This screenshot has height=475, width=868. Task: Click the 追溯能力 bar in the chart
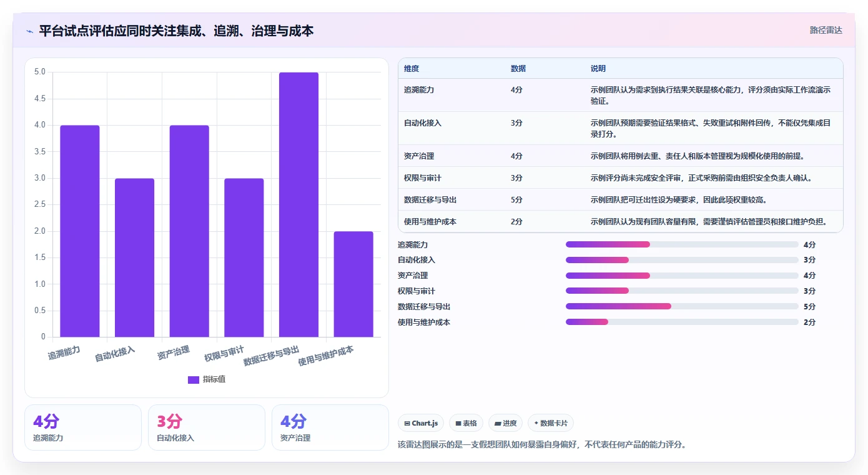pyautogui.click(x=80, y=231)
